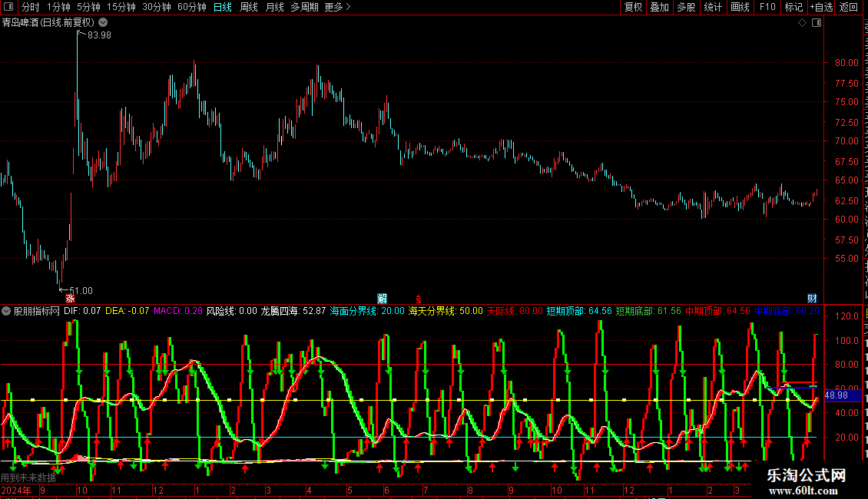This screenshot has width=868, height=499.
Task: Click the diamond marker icon at top right
Action: click(802, 23)
